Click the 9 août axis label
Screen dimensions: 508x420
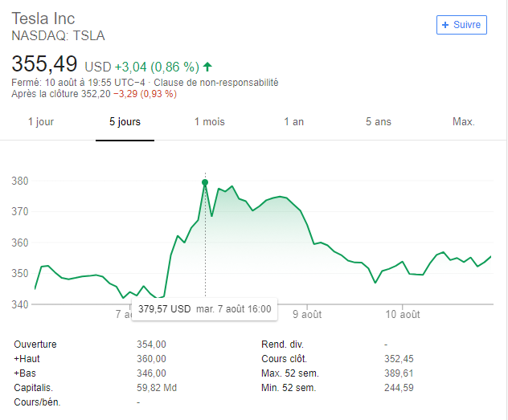click(x=307, y=315)
